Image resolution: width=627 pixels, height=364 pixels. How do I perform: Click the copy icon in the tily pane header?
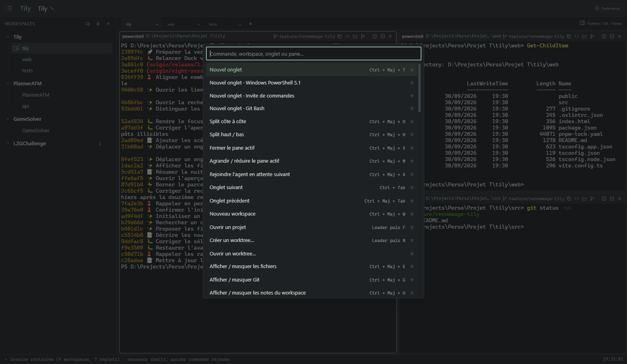[x=340, y=36]
